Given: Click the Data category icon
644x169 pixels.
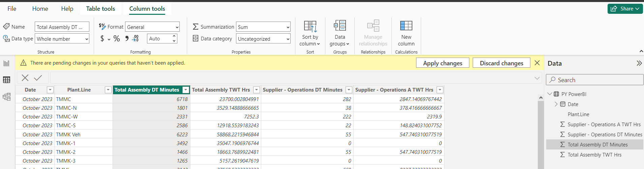Looking at the screenshot, I should pyautogui.click(x=196, y=38).
